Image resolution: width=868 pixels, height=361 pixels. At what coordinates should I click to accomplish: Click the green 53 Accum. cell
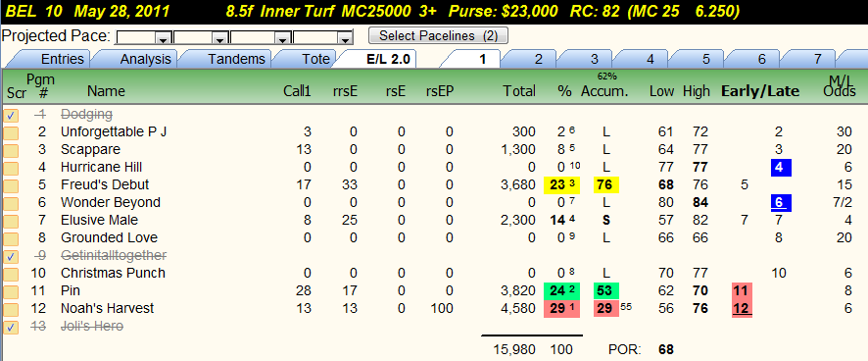[606, 290]
